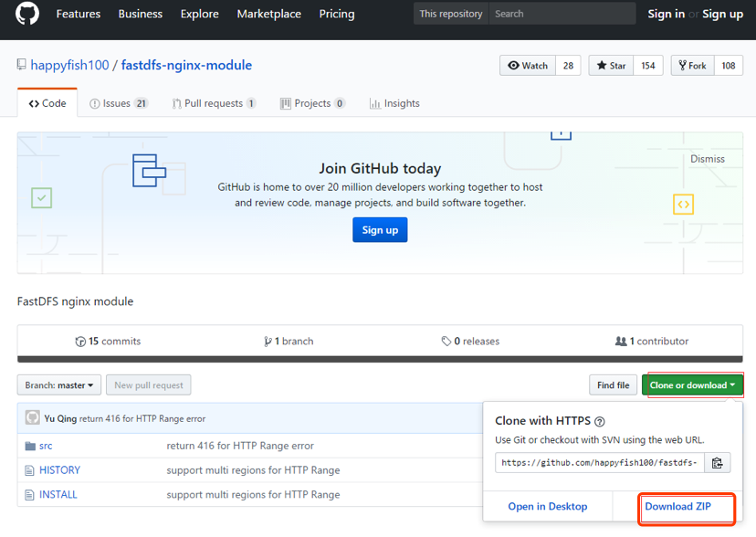Open the fastdfs-nginx-module repository link
The width and height of the screenshot is (756, 537).
(186, 65)
